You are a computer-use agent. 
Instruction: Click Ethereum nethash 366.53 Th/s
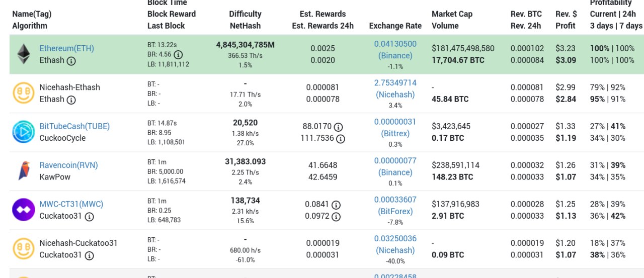pos(246,55)
